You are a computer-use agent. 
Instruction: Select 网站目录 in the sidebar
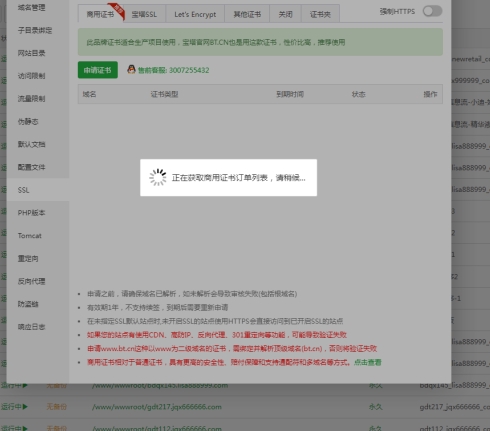coord(31,53)
